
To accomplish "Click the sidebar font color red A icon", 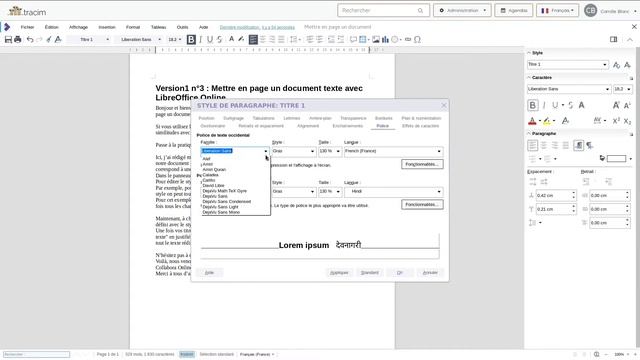I will 532,121.
